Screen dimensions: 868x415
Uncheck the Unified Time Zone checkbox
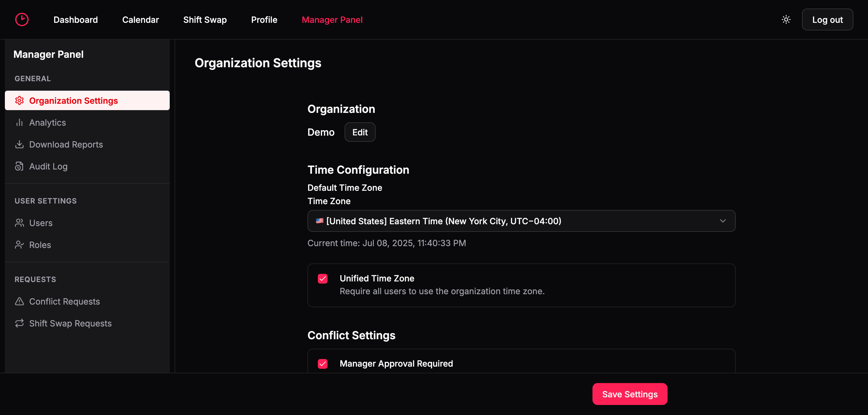point(322,278)
